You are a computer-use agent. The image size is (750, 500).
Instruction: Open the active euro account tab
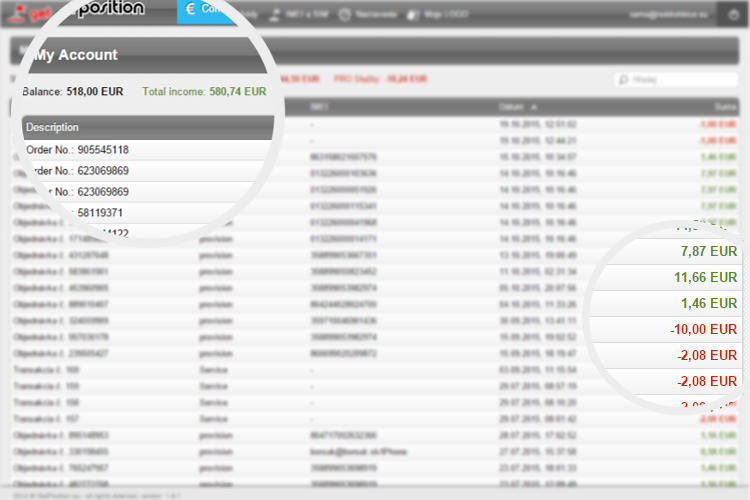(x=206, y=11)
